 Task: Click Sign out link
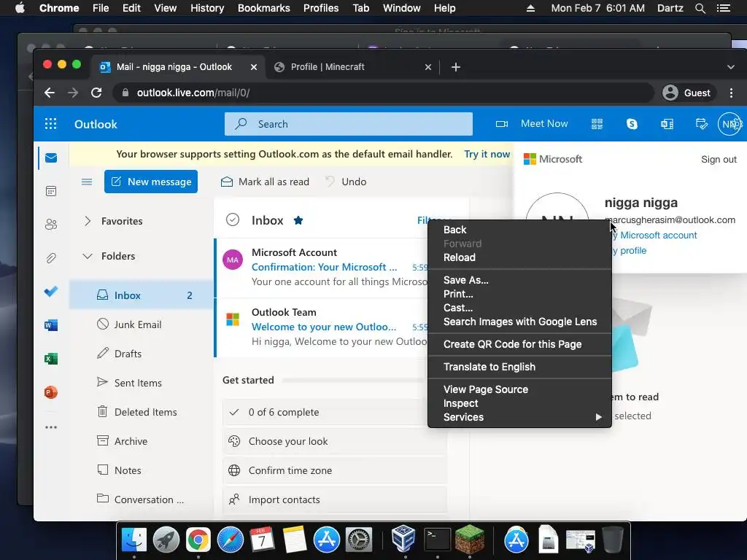click(719, 160)
